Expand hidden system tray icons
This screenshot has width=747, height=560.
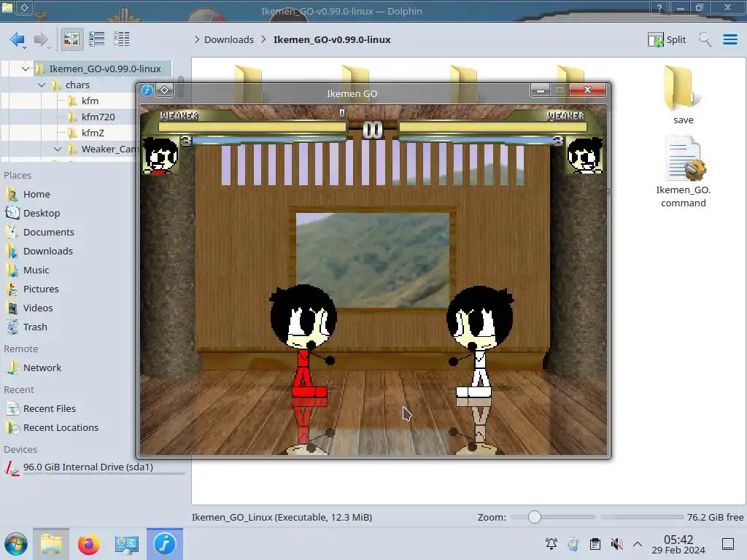pyautogui.click(x=638, y=544)
